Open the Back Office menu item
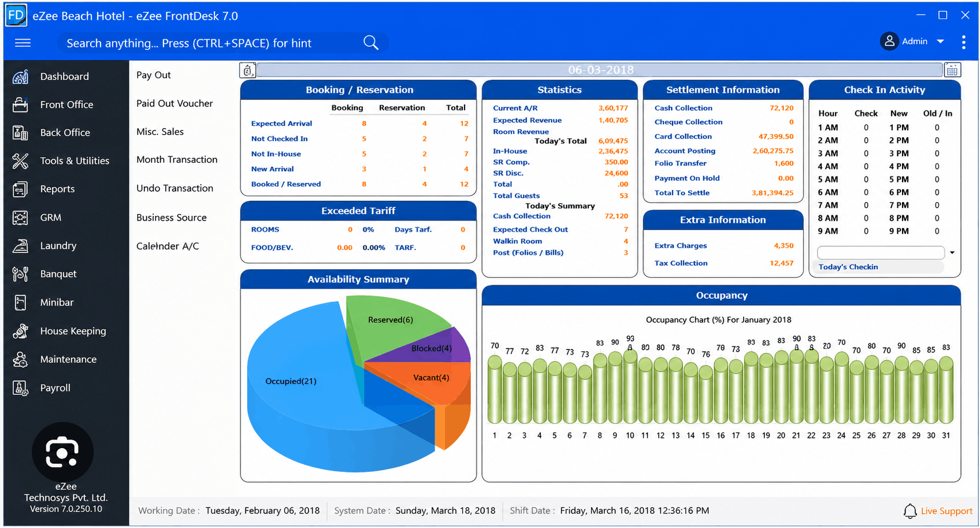 (x=65, y=133)
